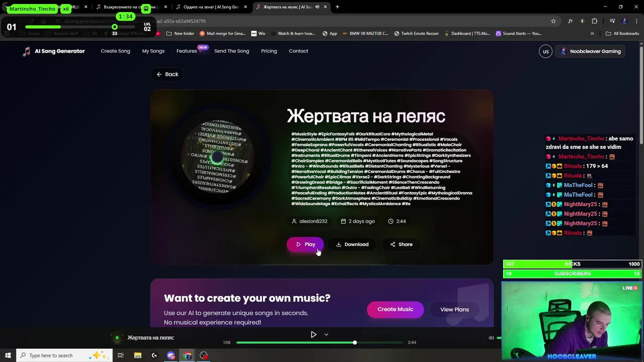
Task: Click the browser profile avatar icon
Action: [x=624, y=21]
